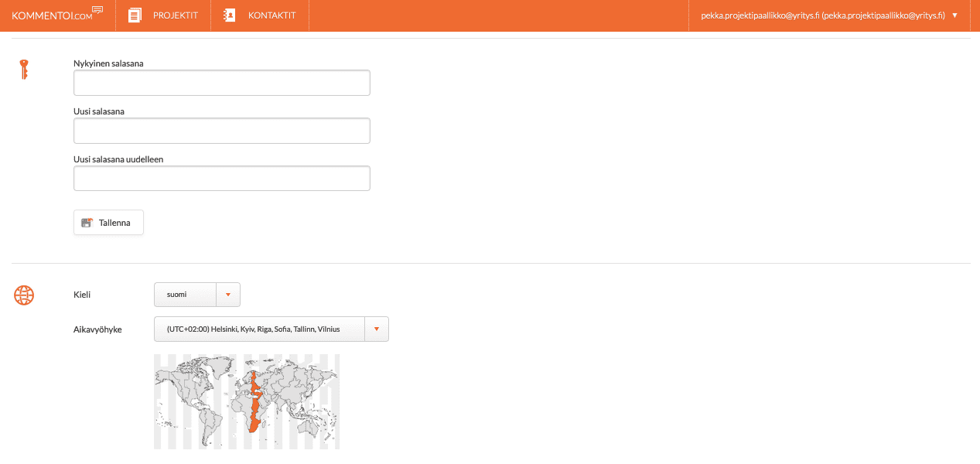
Task: Click the Projektit document icon
Action: point(135,15)
